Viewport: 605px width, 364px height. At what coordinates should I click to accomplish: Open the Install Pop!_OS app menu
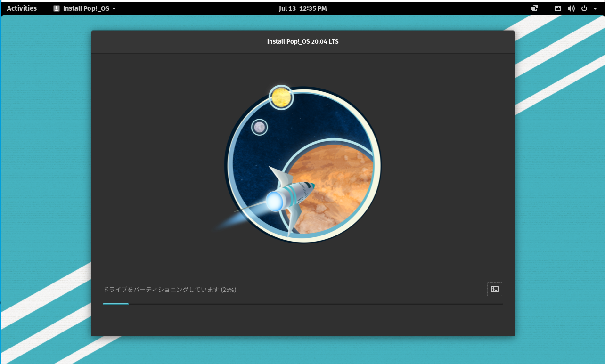point(85,8)
